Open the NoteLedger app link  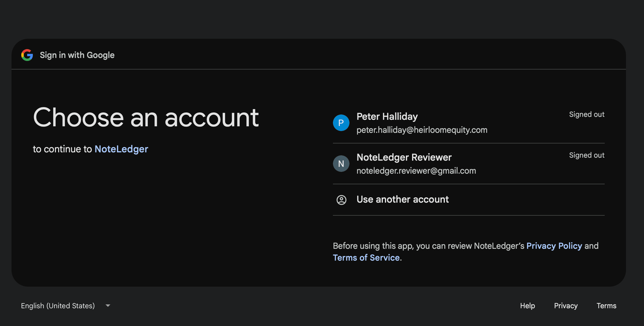(x=121, y=149)
